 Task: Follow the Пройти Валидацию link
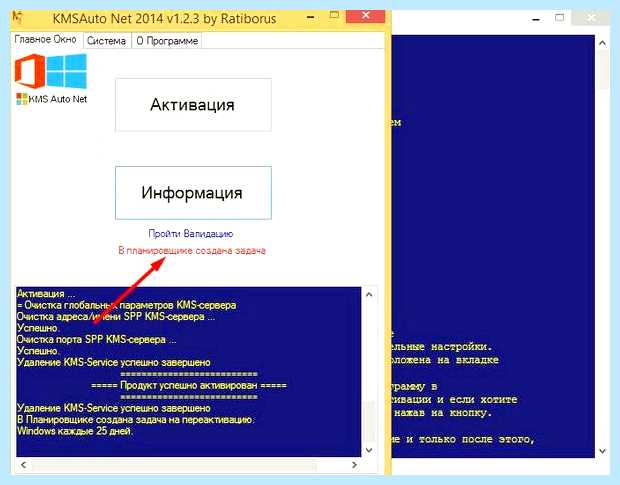tap(191, 234)
